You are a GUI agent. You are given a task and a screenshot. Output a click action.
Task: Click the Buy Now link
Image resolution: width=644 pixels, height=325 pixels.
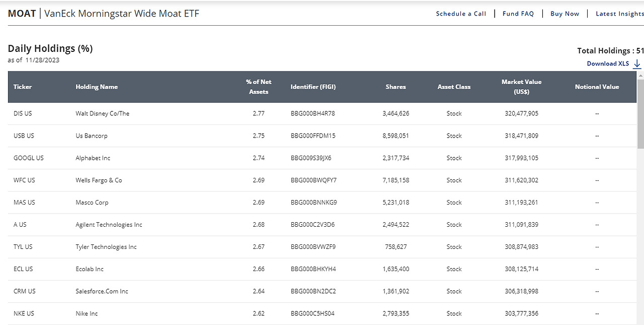coord(565,14)
